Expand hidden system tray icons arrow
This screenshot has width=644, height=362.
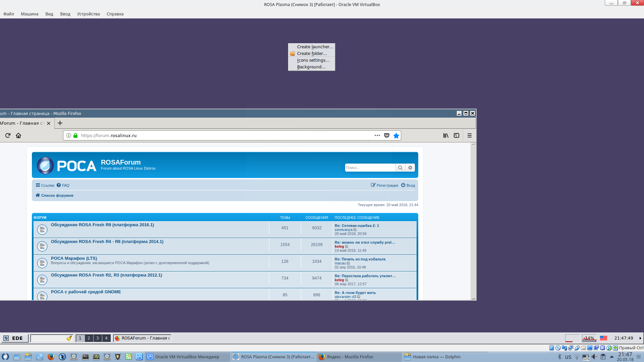click(x=612, y=357)
